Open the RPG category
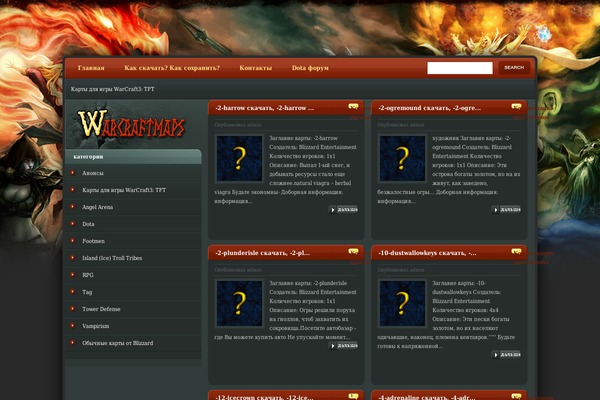600x400 pixels. click(88, 275)
